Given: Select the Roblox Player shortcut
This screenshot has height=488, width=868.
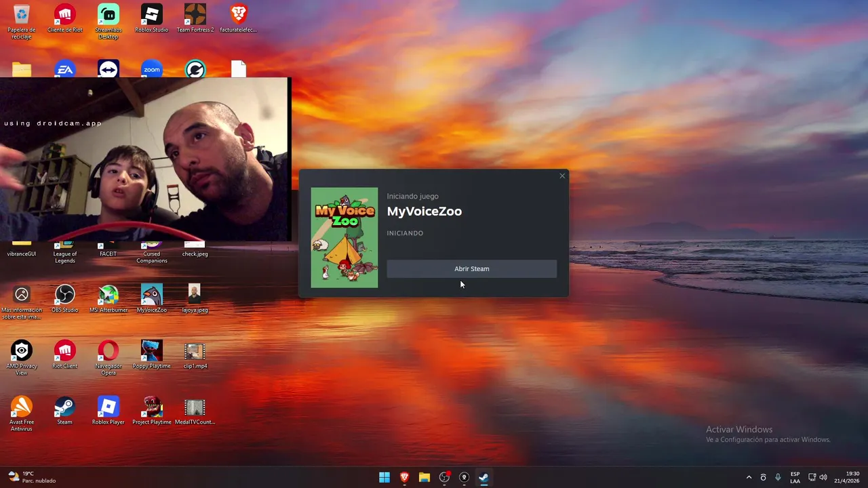Looking at the screenshot, I should pos(108,411).
